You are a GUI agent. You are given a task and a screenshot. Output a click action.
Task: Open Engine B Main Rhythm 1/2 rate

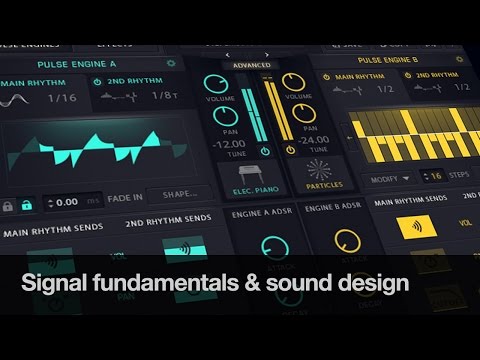385,89
